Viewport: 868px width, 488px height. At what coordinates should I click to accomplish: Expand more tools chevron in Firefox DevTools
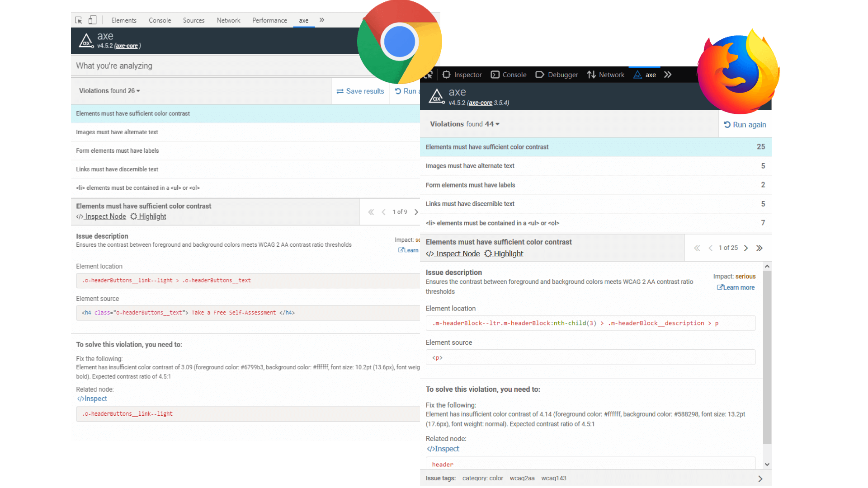668,75
